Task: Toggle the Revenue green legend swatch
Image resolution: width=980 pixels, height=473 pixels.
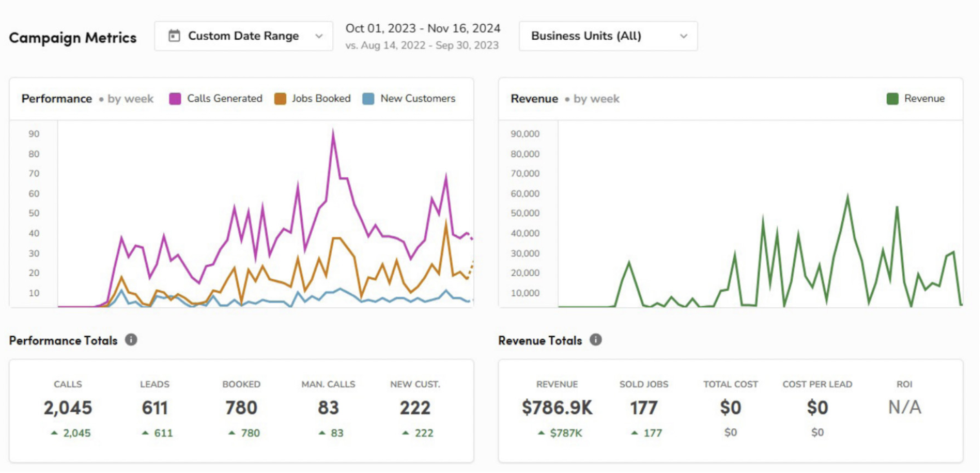Action: tap(893, 98)
